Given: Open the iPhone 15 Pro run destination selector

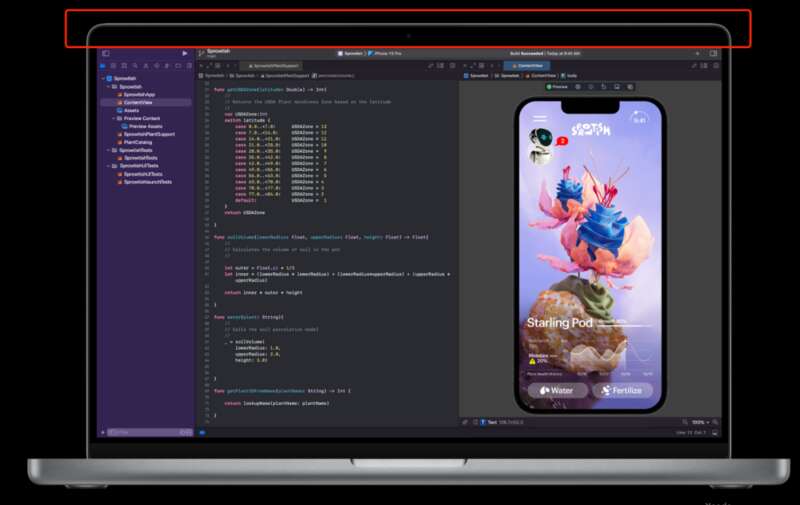Looking at the screenshot, I should point(385,53).
